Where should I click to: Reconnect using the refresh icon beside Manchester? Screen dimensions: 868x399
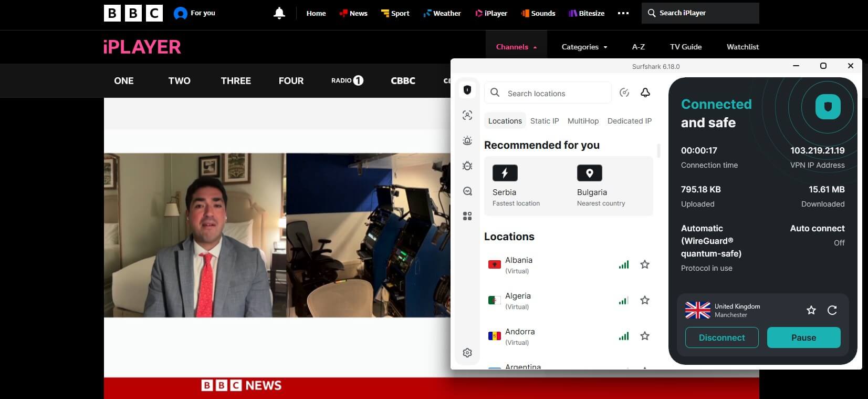pyautogui.click(x=832, y=310)
